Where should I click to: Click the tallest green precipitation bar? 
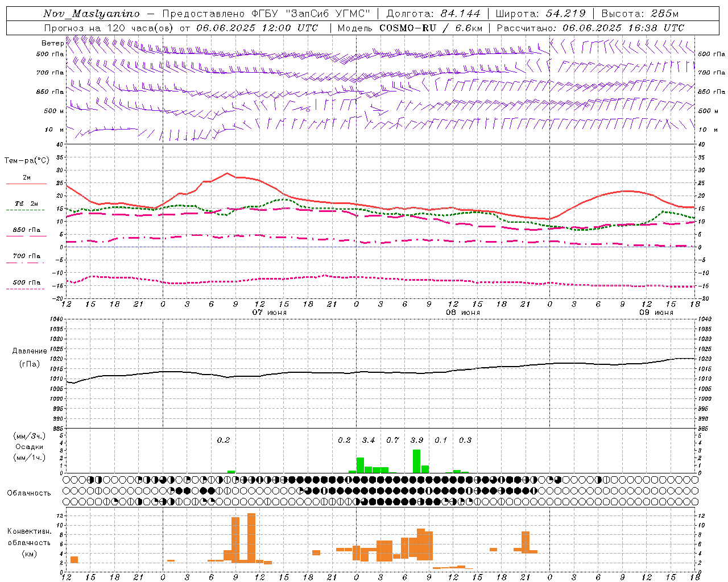tap(417, 461)
